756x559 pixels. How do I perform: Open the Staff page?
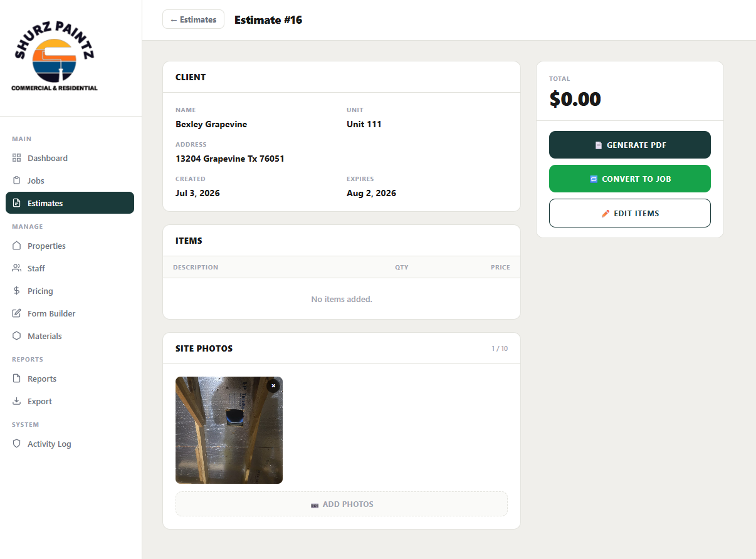coord(70,268)
